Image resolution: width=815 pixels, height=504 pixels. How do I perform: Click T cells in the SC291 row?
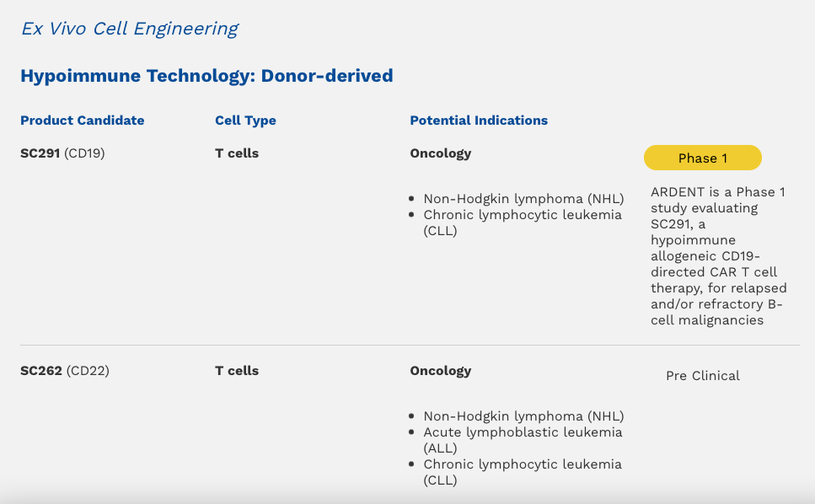coord(237,153)
